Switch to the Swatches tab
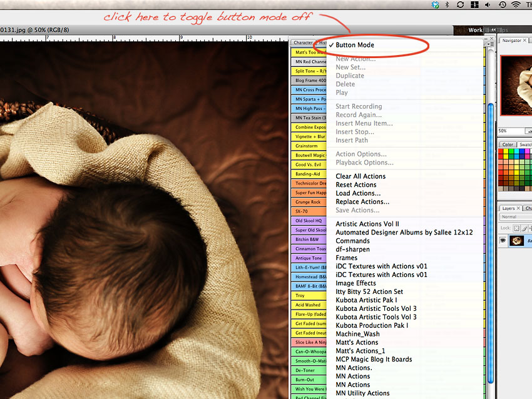The height and width of the screenshot is (399, 532). [x=525, y=144]
